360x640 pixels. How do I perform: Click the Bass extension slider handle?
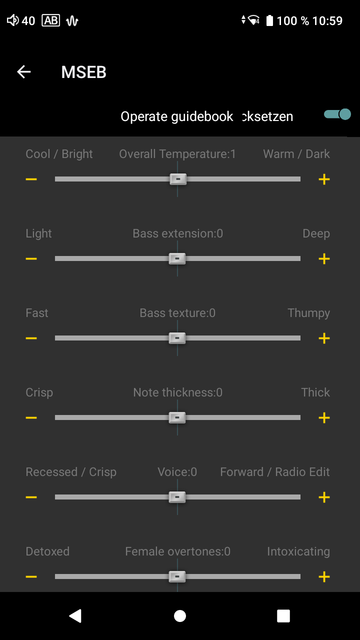[x=177, y=259]
